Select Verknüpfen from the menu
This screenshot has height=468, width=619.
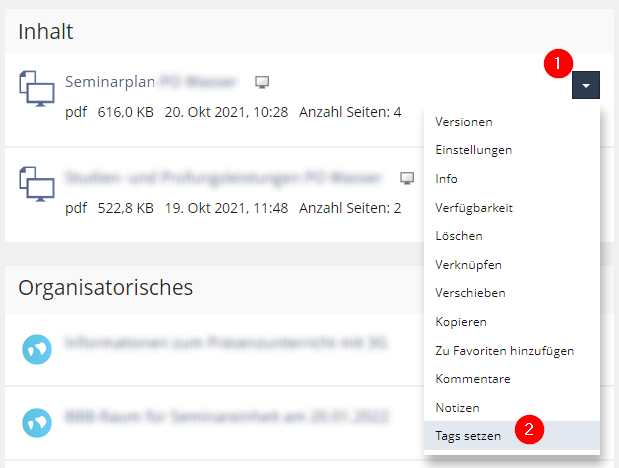[468, 265]
